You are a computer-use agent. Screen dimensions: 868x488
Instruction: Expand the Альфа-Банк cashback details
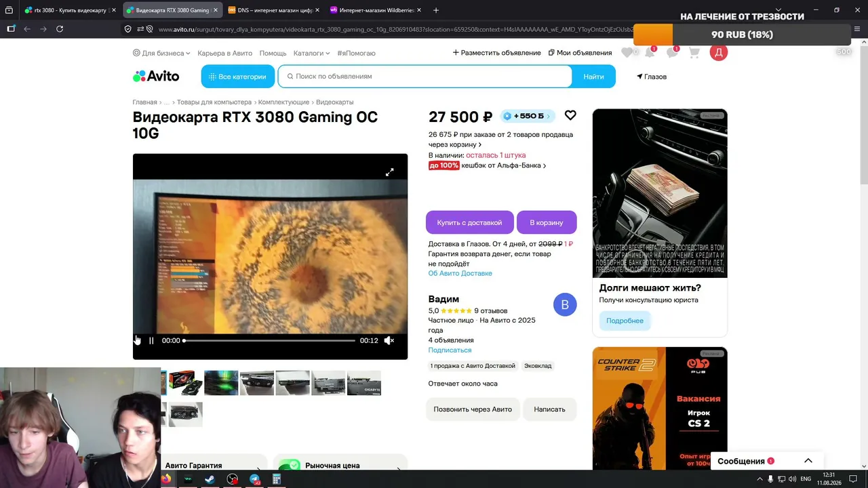(488, 165)
